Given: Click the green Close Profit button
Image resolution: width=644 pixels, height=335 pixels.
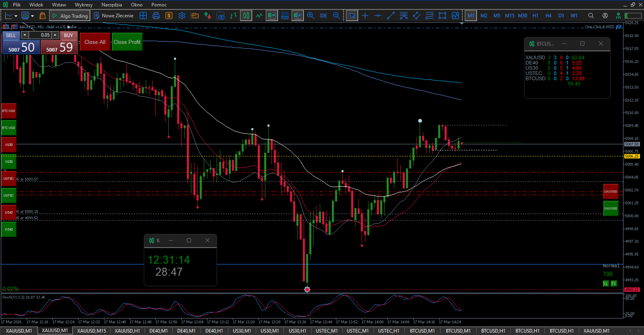Looking at the screenshot, I should click(127, 42).
